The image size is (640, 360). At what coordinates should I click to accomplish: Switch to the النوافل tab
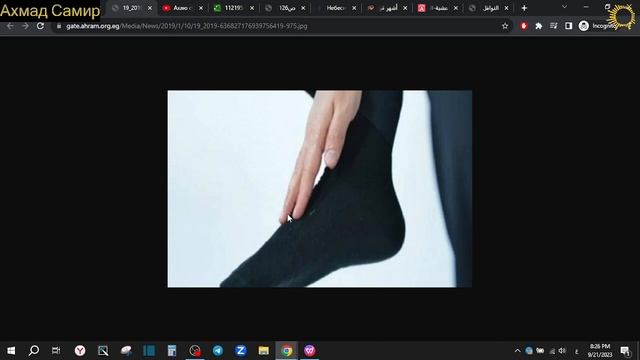click(488, 8)
